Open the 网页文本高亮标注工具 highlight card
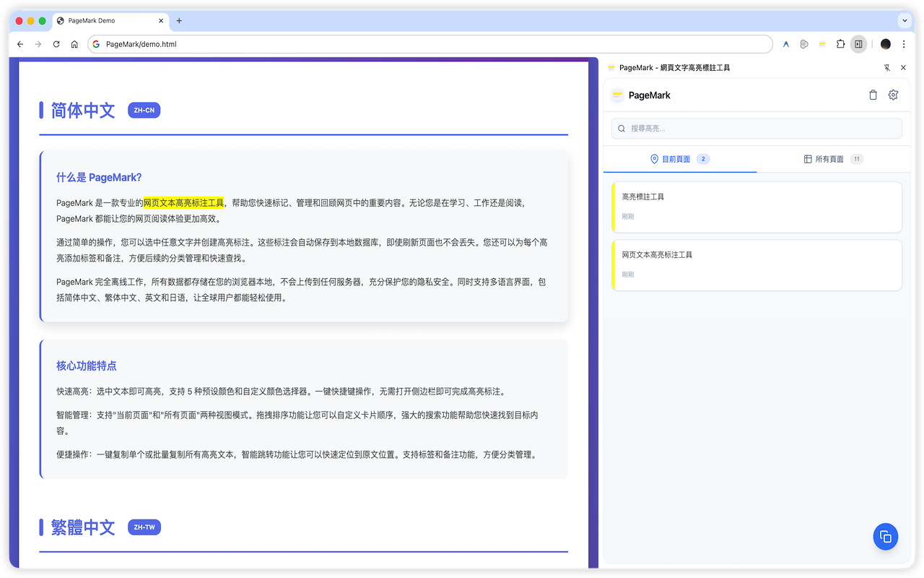 (x=757, y=265)
